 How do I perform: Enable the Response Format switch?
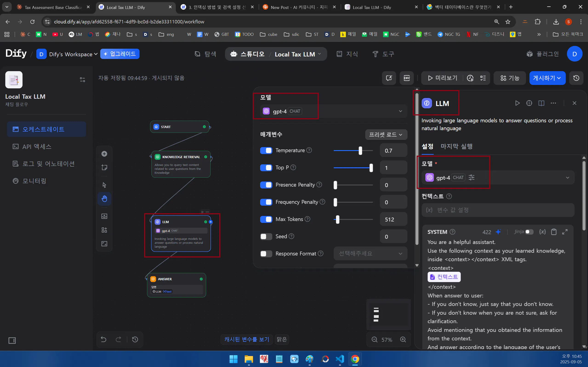tap(266, 254)
